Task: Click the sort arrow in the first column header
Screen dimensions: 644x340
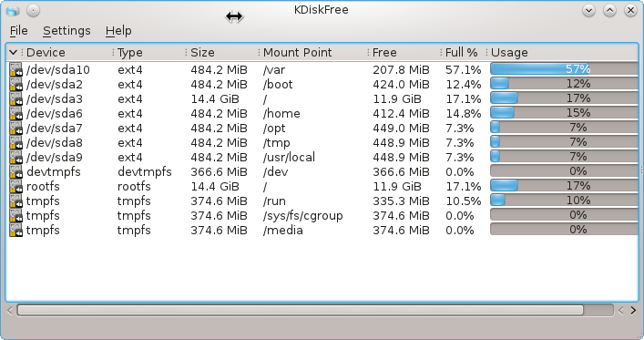Action: 13,52
